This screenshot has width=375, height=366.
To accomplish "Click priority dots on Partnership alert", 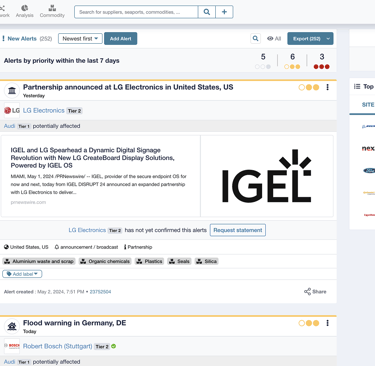I will (x=309, y=87).
